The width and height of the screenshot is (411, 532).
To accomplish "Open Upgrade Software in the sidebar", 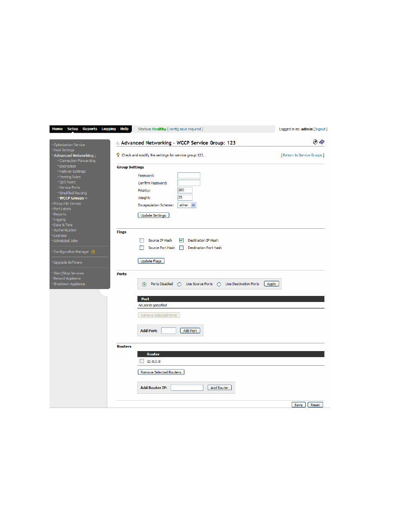I will [68, 262].
